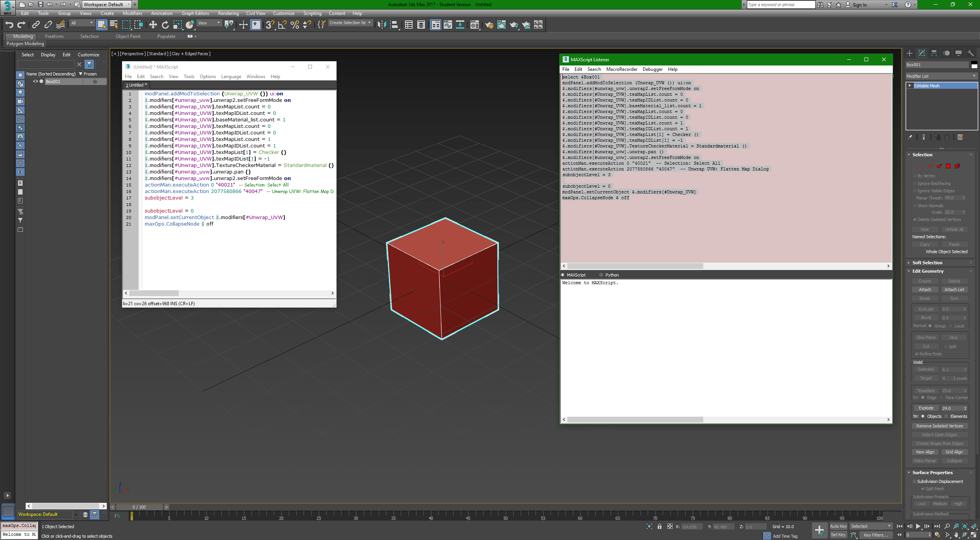Select Polygon sub-object level icon
Screen dimensions: 980x540
(948, 166)
